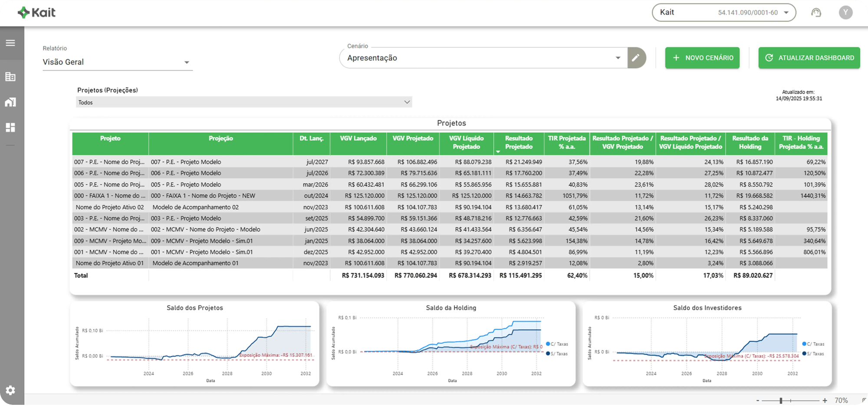868x407 pixels.
Task: Click the pencil edit scenario icon
Action: tap(636, 58)
